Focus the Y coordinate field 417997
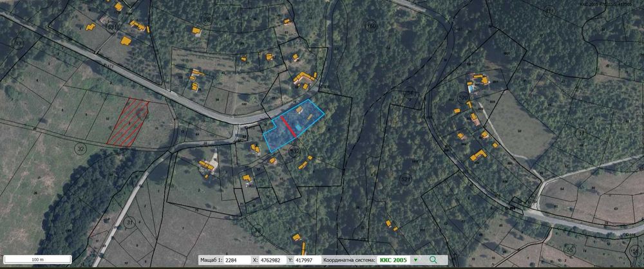The height and width of the screenshot is (269, 644). click(x=307, y=260)
